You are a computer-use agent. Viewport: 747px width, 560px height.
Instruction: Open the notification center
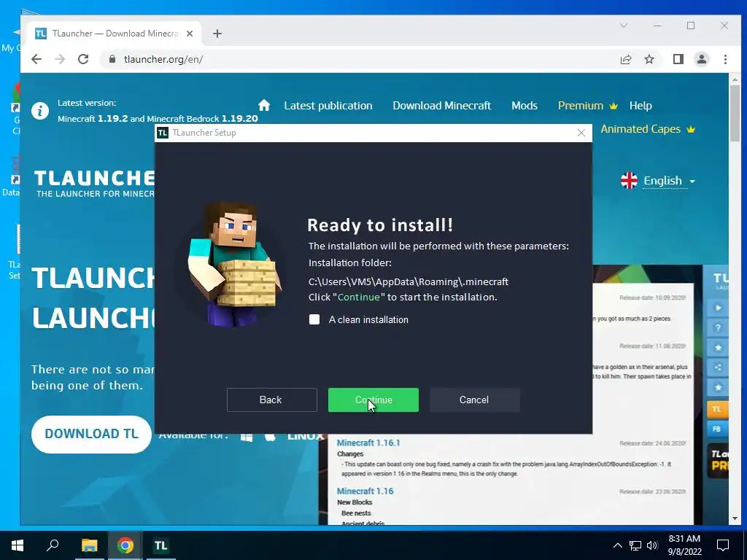(x=723, y=545)
